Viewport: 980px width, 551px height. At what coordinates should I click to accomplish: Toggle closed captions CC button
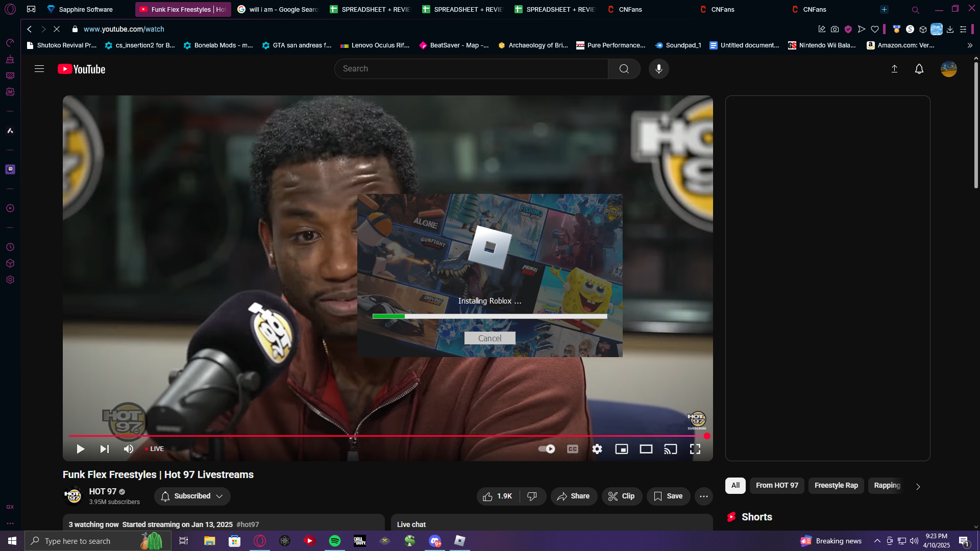click(x=572, y=449)
